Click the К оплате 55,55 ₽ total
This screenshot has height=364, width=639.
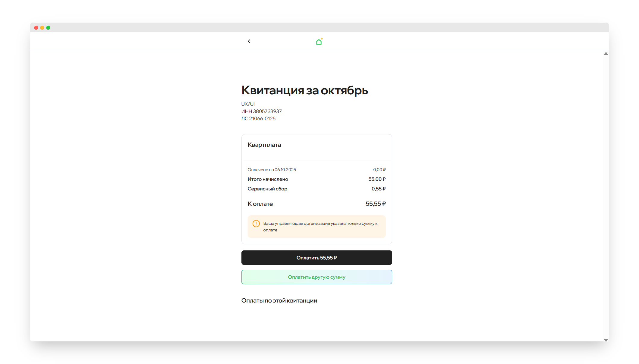click(x=316, y=204)
